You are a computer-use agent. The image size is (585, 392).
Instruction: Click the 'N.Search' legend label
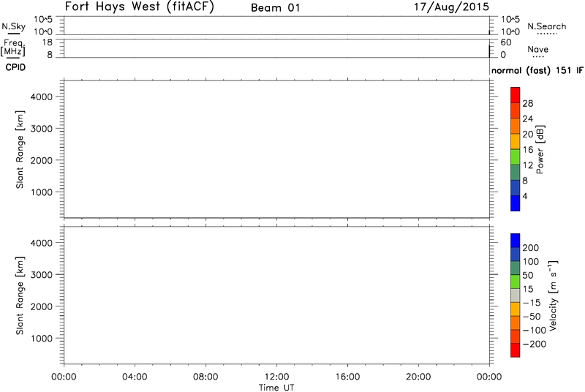click(x=546, y=26)
